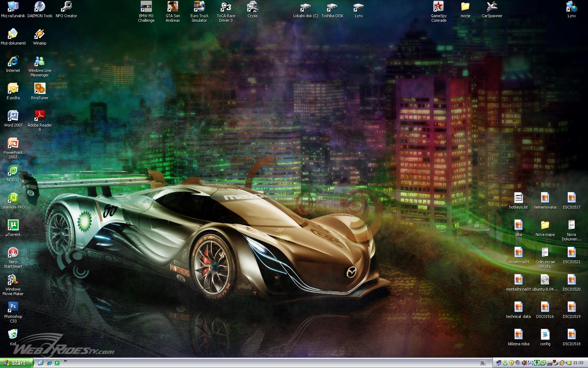Screen dimensions: 588x368
Task: Select Adobe Reader 9 shortcut
Action: [40, 121]
